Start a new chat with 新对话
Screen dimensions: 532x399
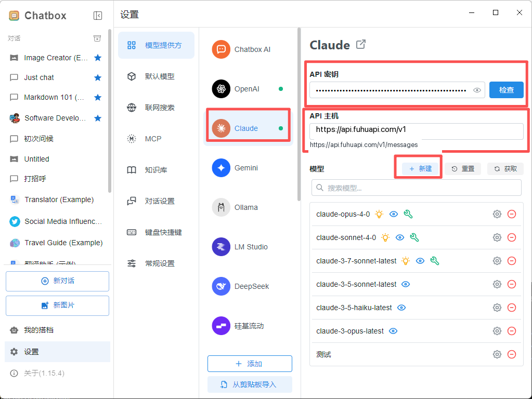57,281
